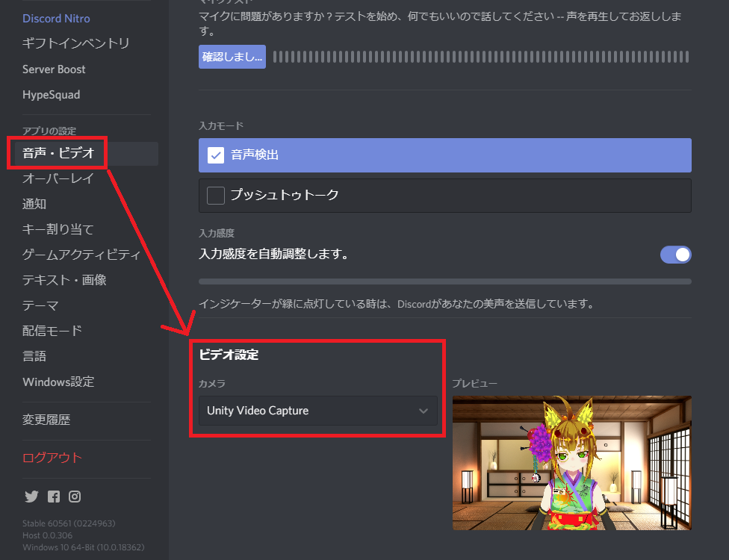Open 変更履歴 change log
This screenshot has width=729, height=560.
(x=46, y=420)
